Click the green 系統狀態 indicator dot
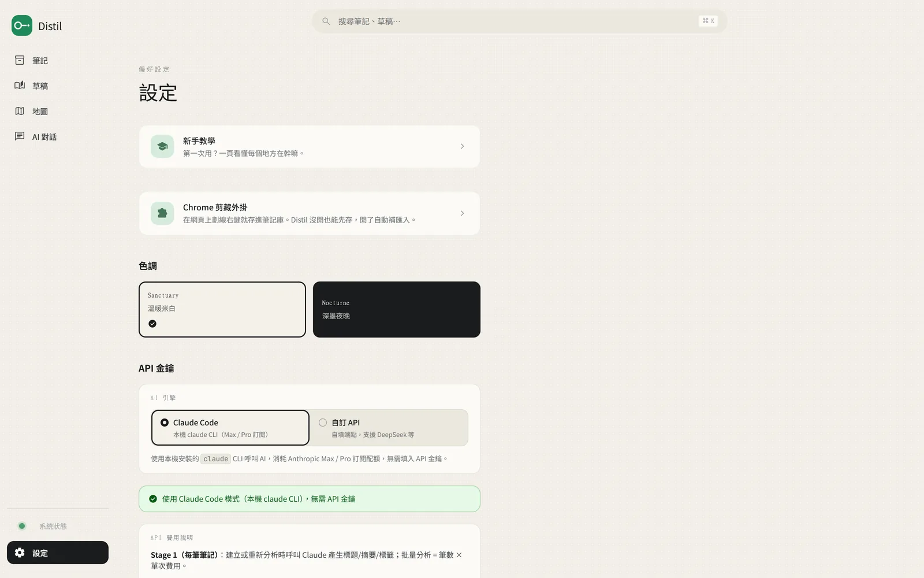Image resolution: width=924 pixels, height=578 pixels. (x=22, y=526)
